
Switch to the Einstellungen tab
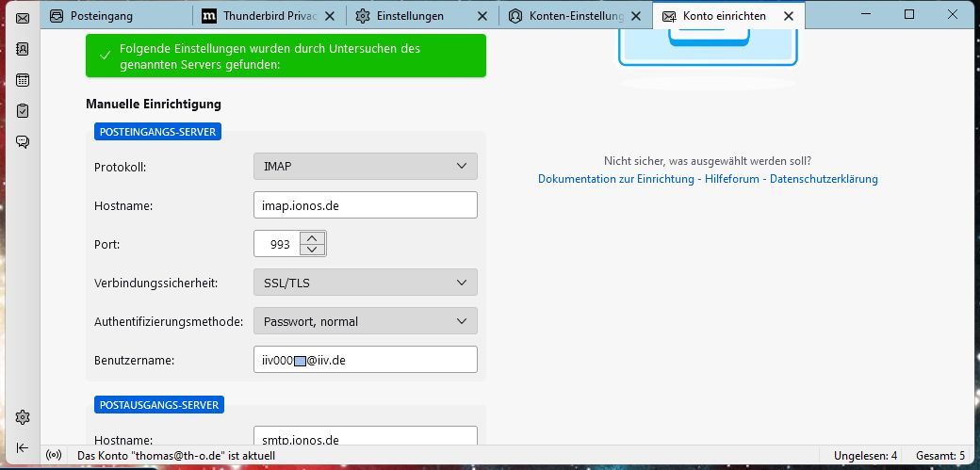click(409, 16)
